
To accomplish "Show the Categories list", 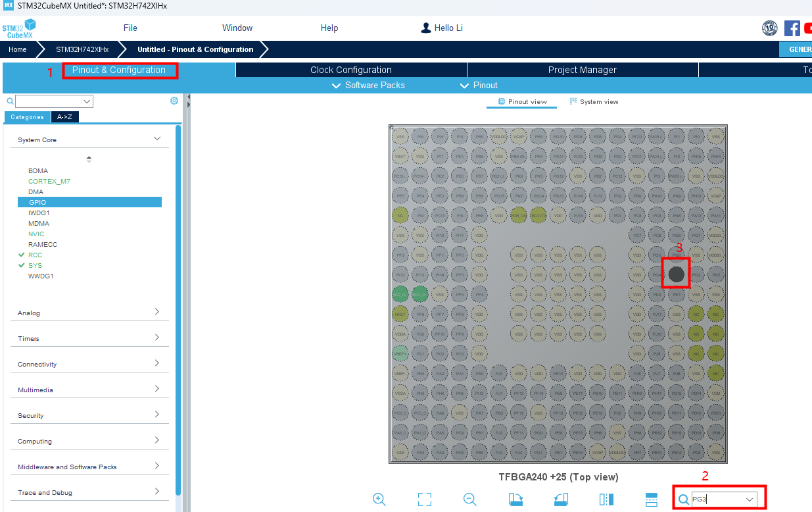I will (x=27, y=117).
